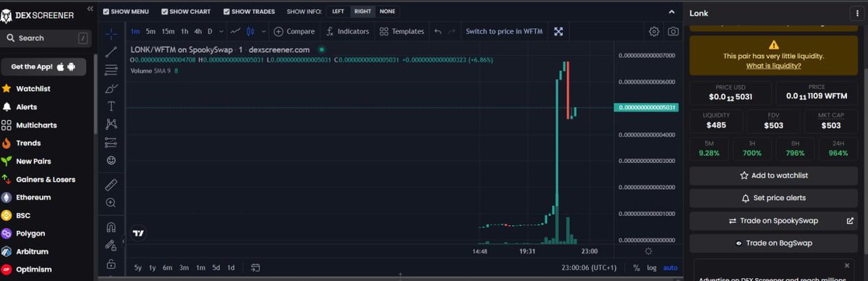
Task: Toggle lock all drawing tools
Action: point(111,264)
